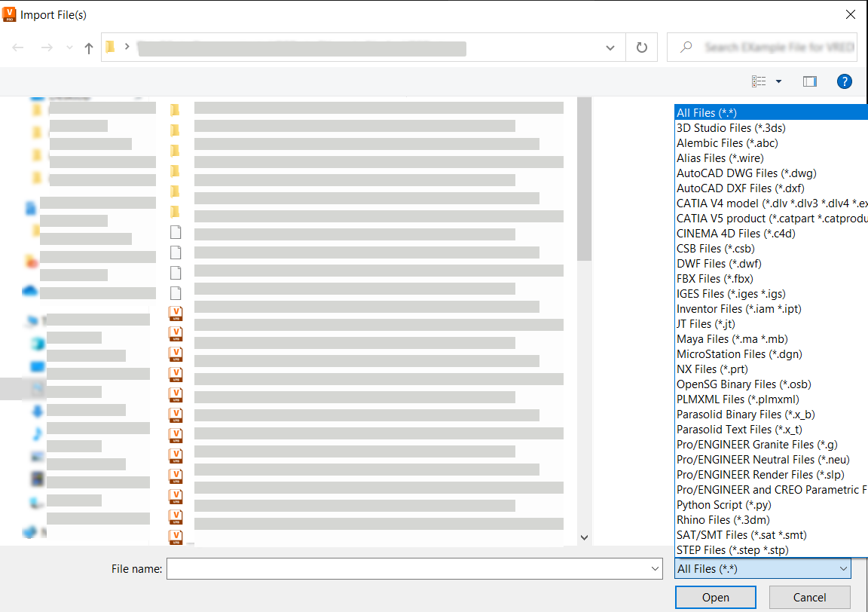
Task: Select FBX Files (*.fbx) from the filter list
Action: [x=716, y=278]
